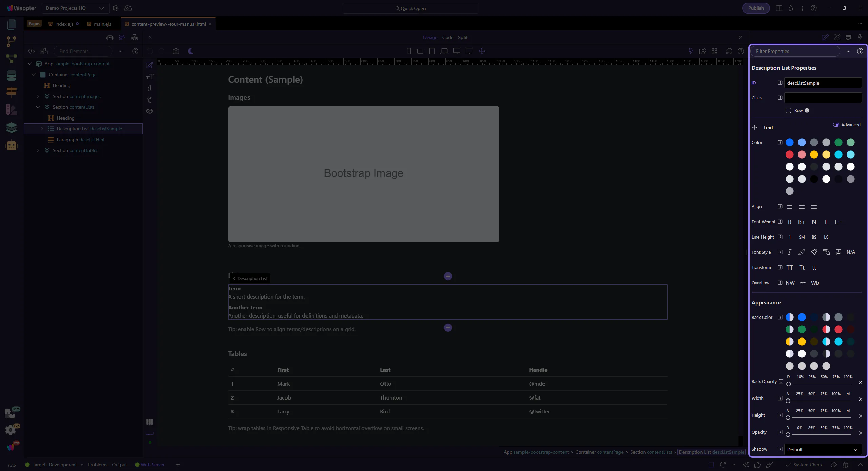Click the Publish button
This screenshot has height=471, width=868.
click(756, 8)
